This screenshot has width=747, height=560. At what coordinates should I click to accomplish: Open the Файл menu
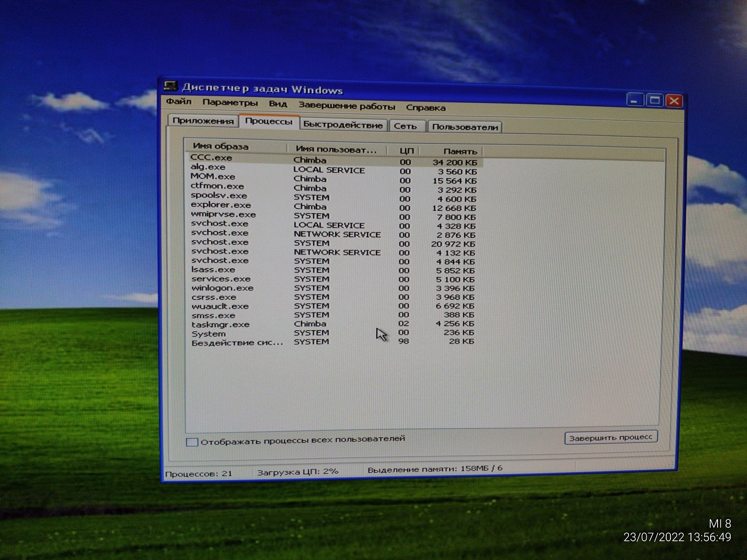pyautogui.click(x=179, y=101)
